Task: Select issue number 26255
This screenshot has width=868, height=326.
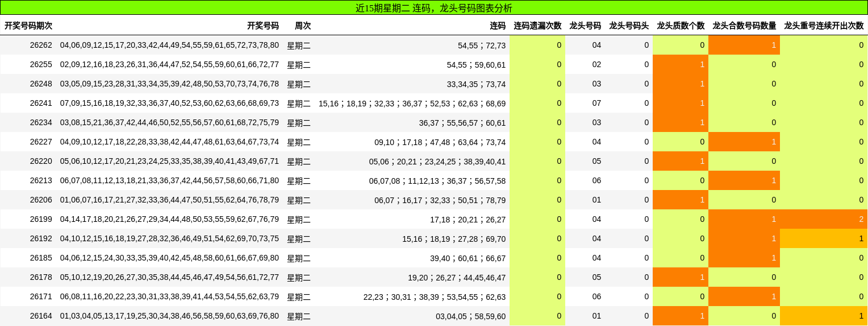Action: click(x=41, y=64)
